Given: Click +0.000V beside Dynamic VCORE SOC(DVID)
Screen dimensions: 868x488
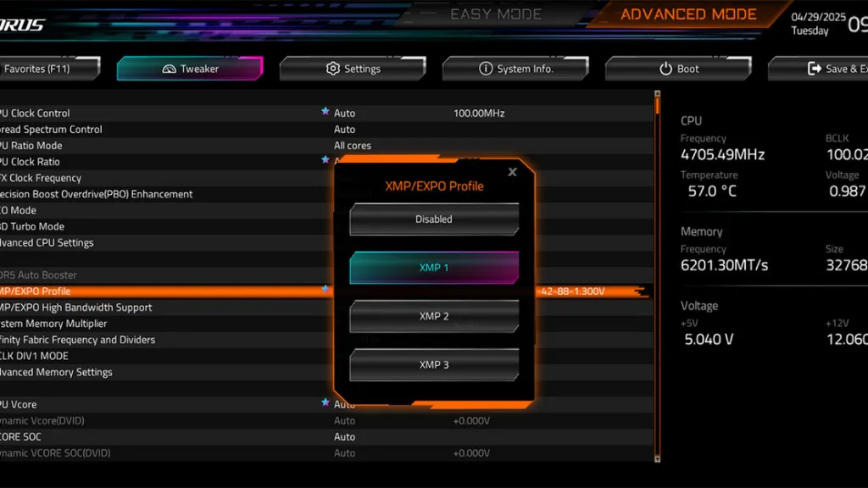Looking at the screenshot, I should point(471,452).
